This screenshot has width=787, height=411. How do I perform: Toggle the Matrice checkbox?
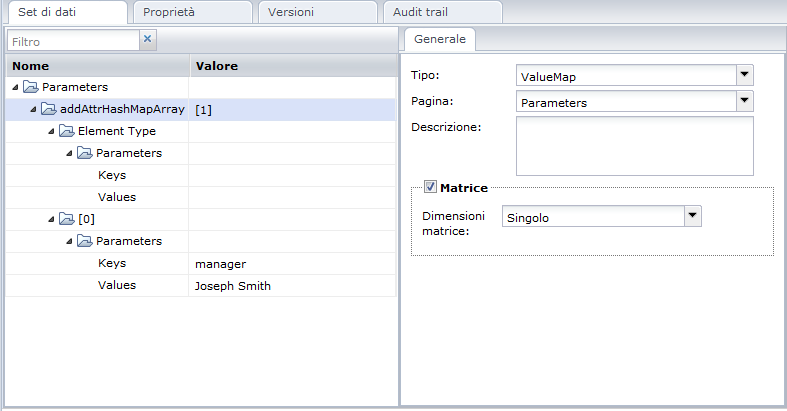coord(430,187)
